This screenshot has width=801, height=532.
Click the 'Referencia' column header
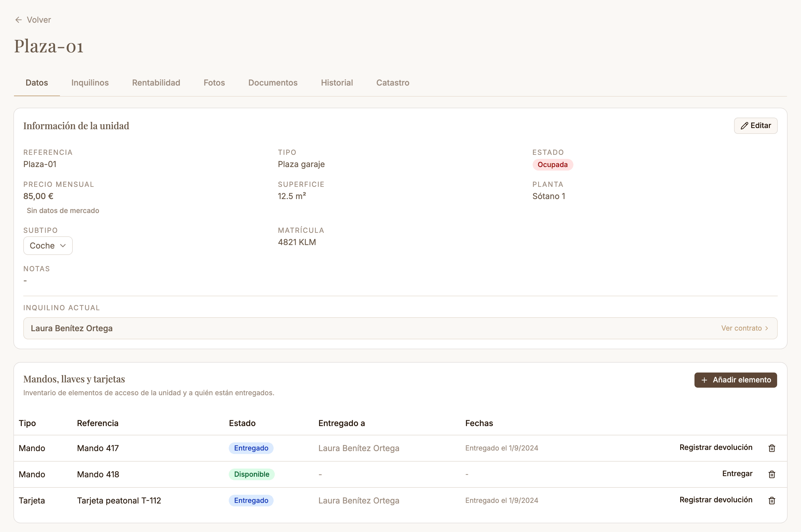(x=98, y=423)
